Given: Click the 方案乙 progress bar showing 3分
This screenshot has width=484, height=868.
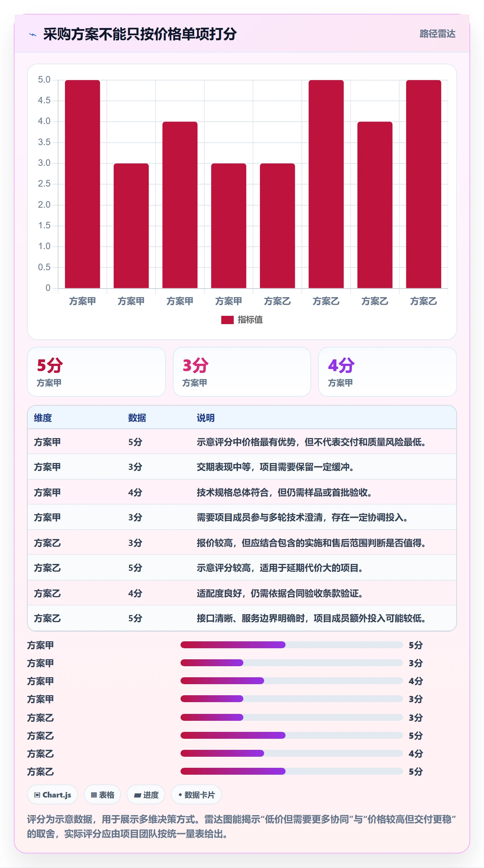Looking at the screenshot, I should [x=292, y=717].
